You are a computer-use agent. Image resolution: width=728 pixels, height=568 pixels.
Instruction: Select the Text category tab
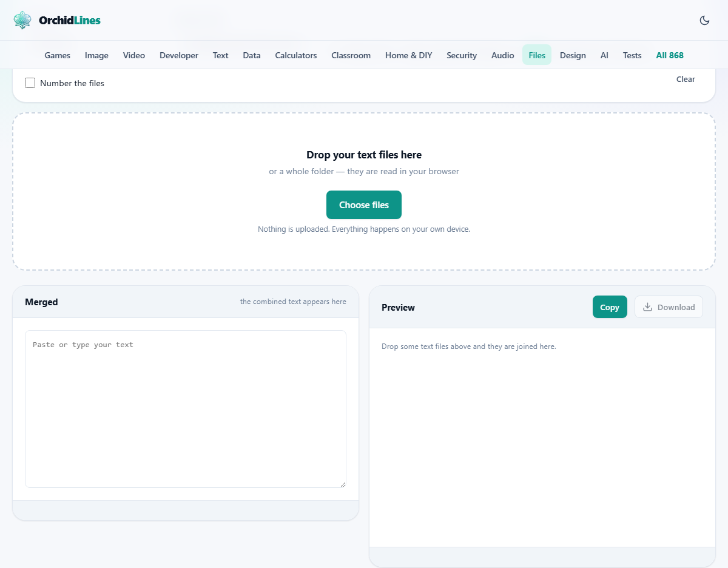(x=221, y=55)
